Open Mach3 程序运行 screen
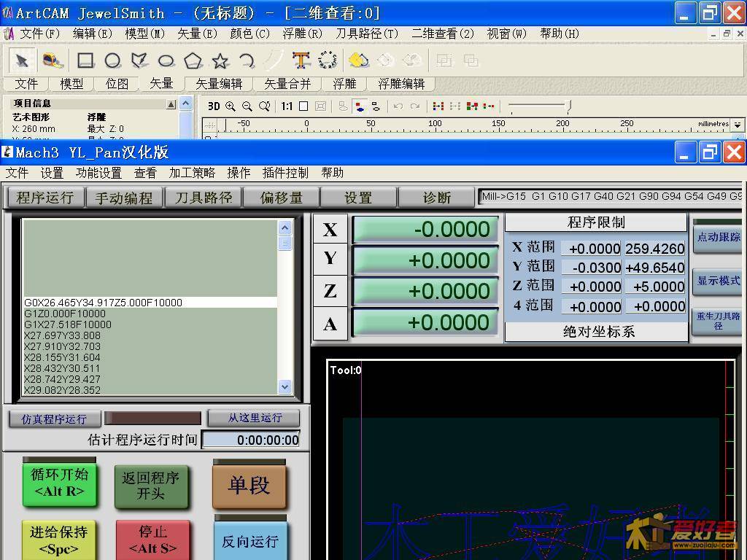This screenshot has width=747, height=560. (44, 198)
